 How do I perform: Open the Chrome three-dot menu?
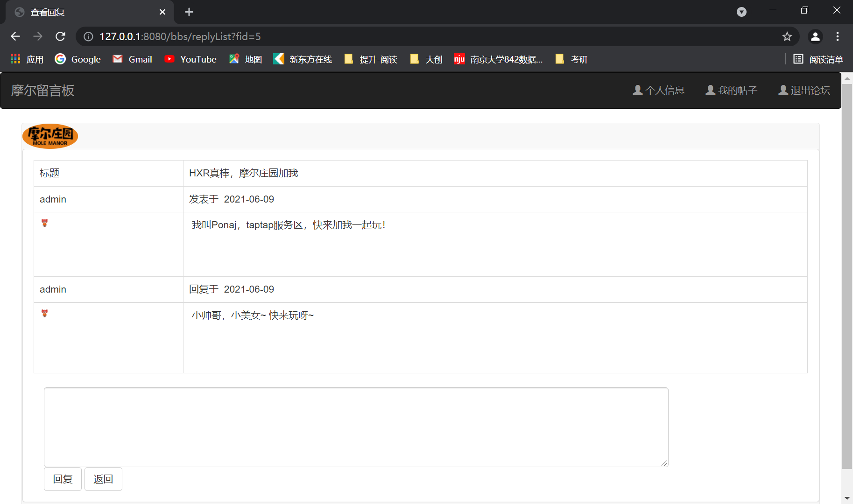838,36
